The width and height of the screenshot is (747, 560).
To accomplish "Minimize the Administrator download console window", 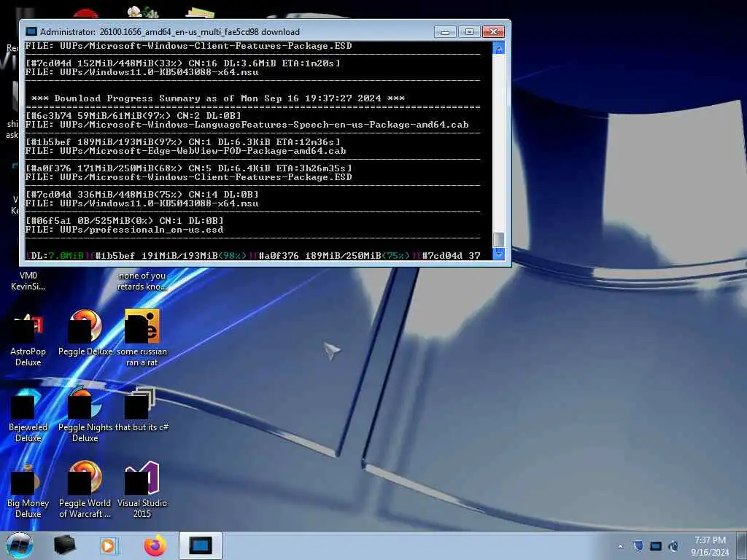I will pos(446,32).
